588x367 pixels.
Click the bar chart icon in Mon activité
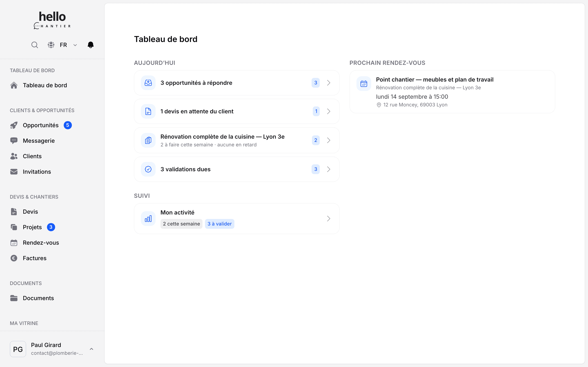click(x=148, y=218)
